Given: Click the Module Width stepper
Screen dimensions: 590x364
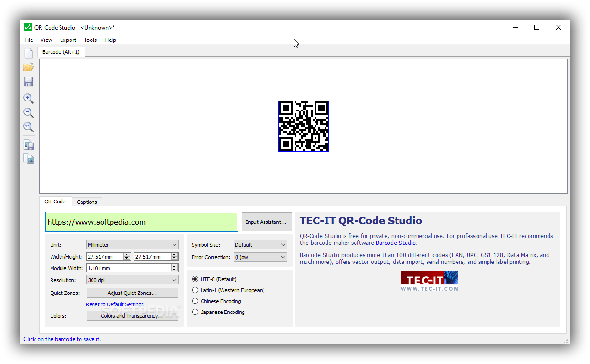Looking at the screenshot, I should pos(174,268).
